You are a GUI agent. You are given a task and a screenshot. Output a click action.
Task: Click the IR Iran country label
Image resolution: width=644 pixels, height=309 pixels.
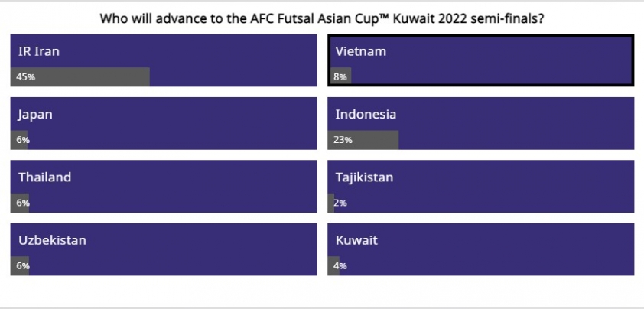click(38, 51)
